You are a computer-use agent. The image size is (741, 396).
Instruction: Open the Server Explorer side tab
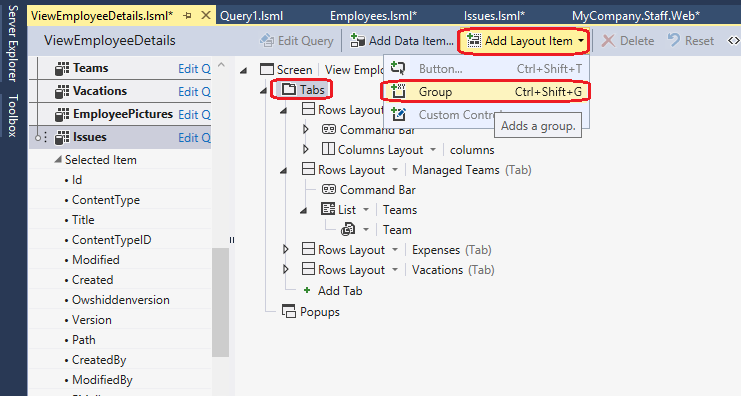(13, 43)
